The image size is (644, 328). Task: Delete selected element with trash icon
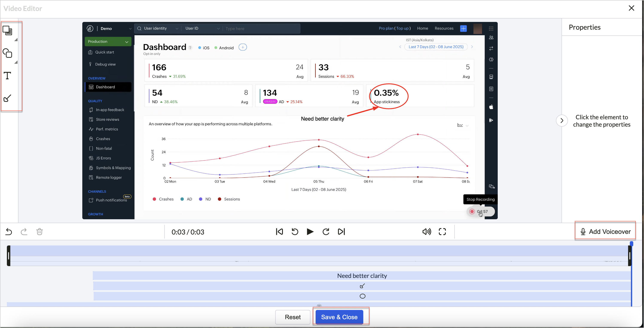coord(40,231)
